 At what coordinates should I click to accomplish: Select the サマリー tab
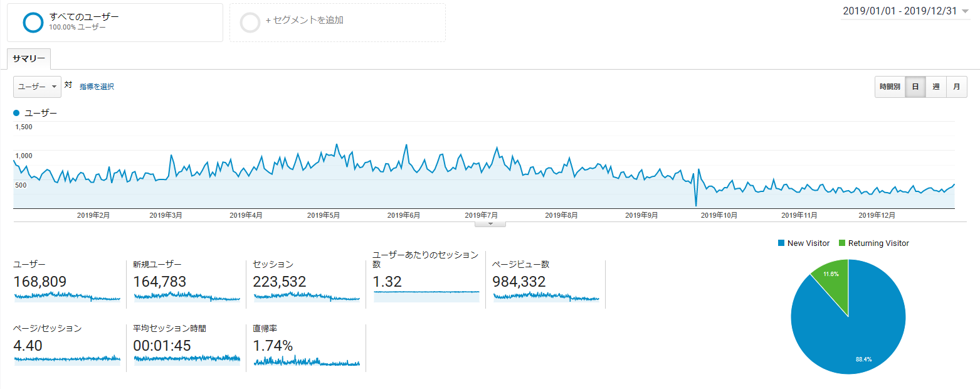coord(29,58)
